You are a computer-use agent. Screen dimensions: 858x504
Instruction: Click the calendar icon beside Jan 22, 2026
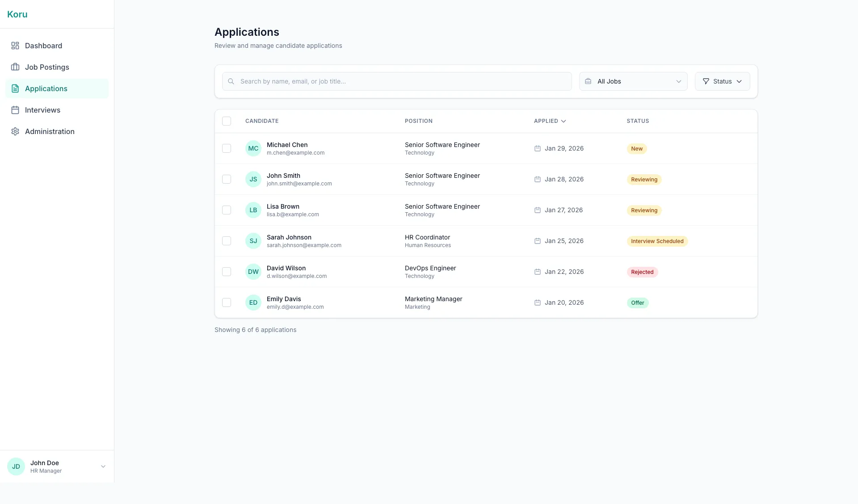tap(538, 272)
